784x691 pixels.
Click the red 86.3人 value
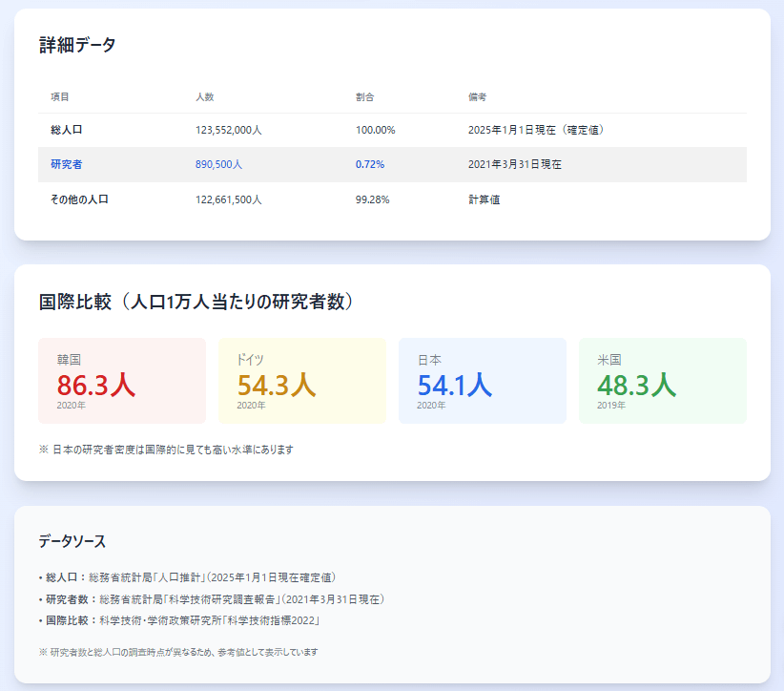point(96,385)
